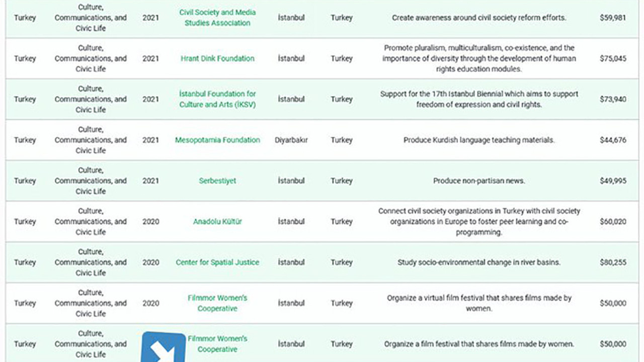Click the "Produce non-partisan news." description
This screenshot has width=644, height=362.
(x=478, y=180)
